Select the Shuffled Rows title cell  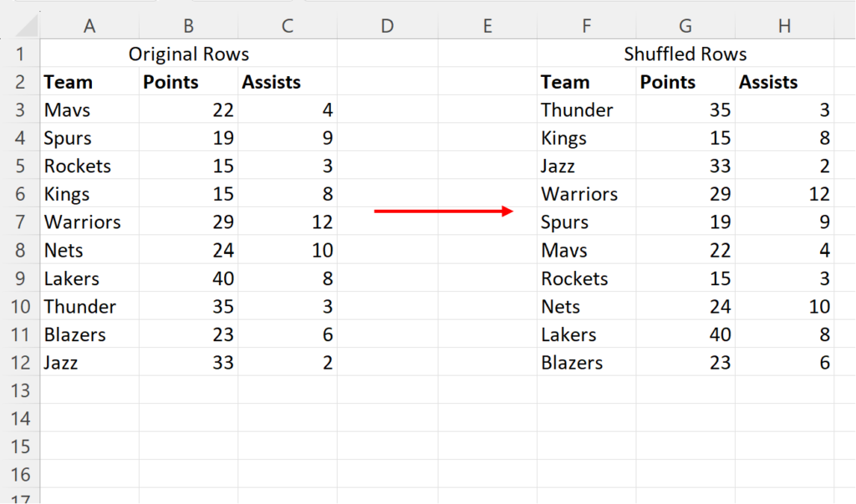pos(685,53)
